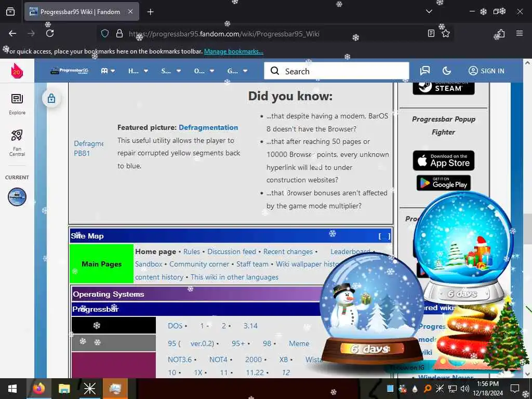Collapse the Site Map bracket toggle
532x399 pixels.
(384, 236)
